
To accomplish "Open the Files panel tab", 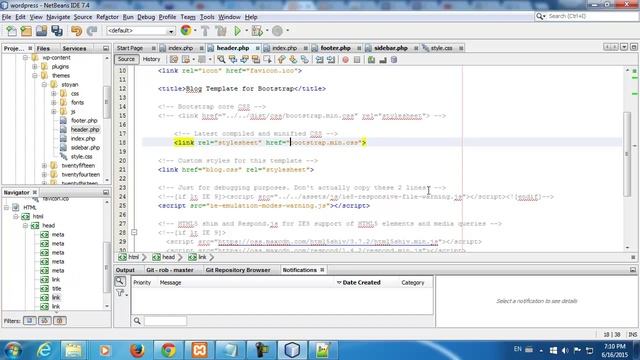I will click(x=43, y=48).
